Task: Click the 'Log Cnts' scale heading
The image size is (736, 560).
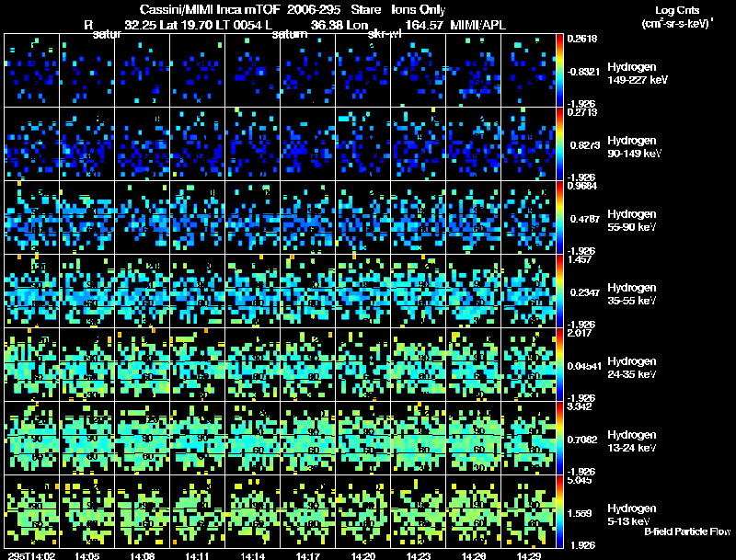Action: (x=677, y=10)
